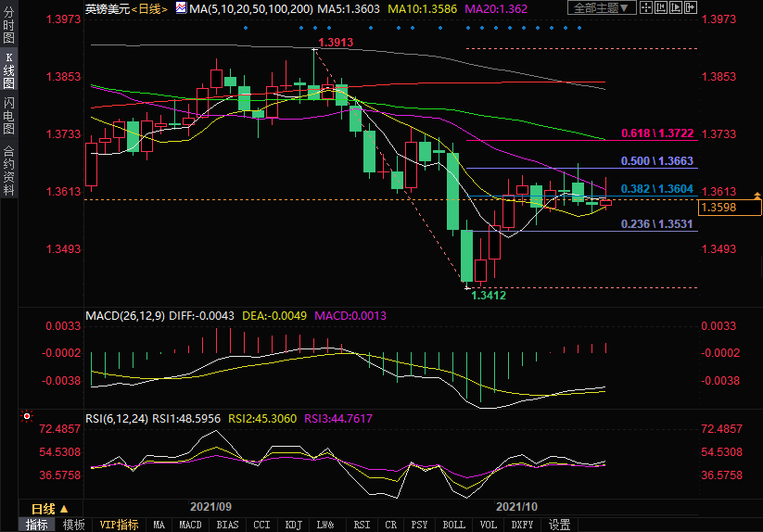Select the 指标 indicator tab
This screenshot has height=532, width=763.
tap(37, 525)
